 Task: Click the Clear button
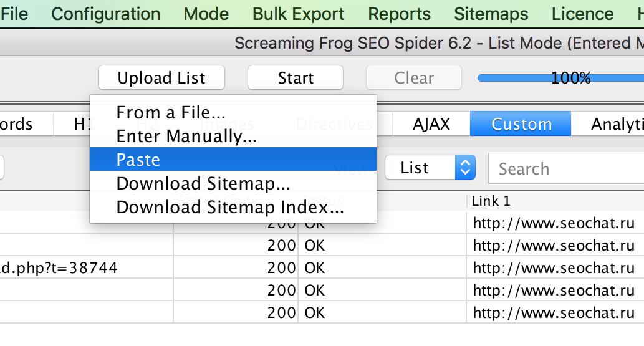(413, 77)
